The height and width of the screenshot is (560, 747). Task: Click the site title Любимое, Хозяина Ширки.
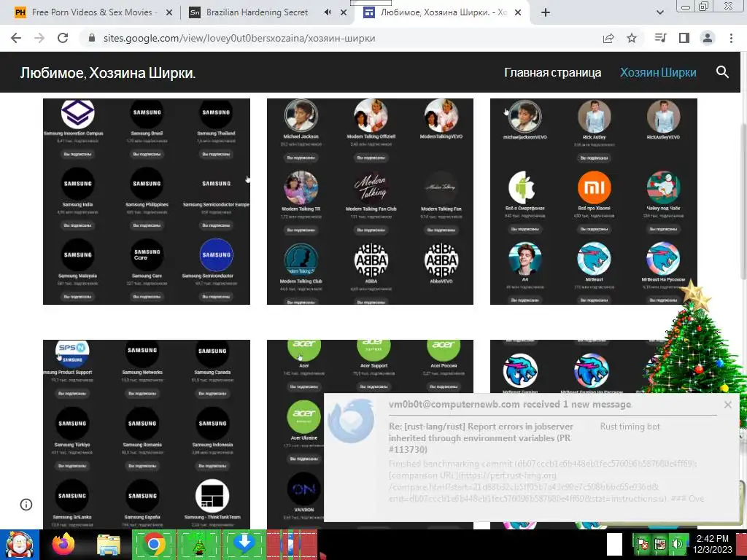(x=108, y=73)
